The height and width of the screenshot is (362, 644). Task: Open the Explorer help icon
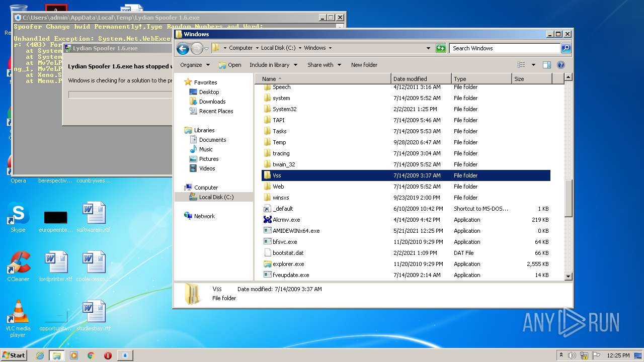tap(561, 65)
